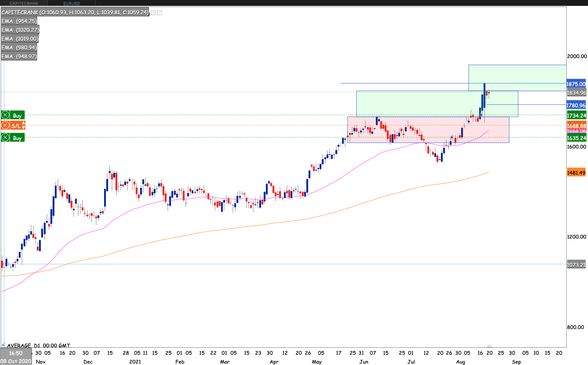Click the blue 1875.00 price level tag
The height and width of the screenshot is (365, 588).
576,84
